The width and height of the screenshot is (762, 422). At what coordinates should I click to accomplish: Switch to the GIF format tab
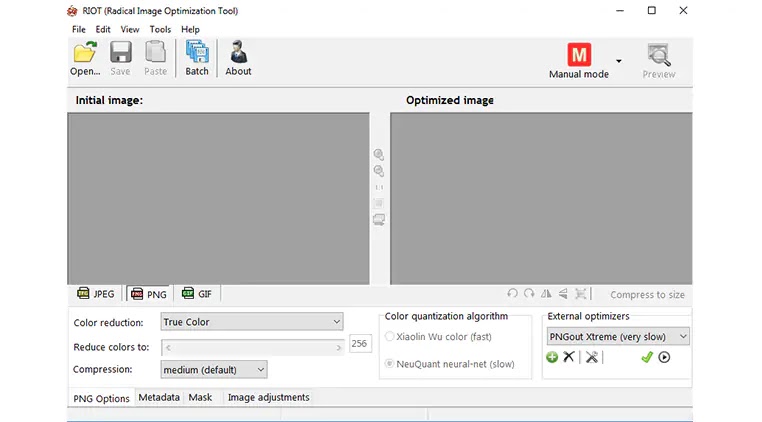tap(197, 294)
